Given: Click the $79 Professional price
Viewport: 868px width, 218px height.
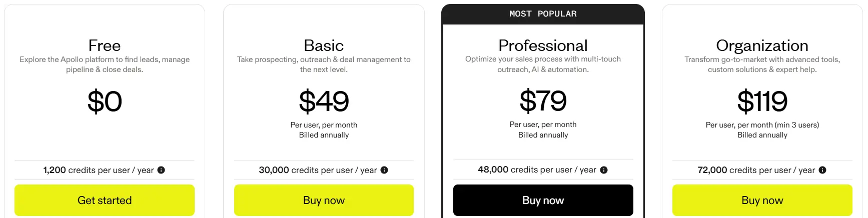Looking at the screenshot, I should 543,101.
